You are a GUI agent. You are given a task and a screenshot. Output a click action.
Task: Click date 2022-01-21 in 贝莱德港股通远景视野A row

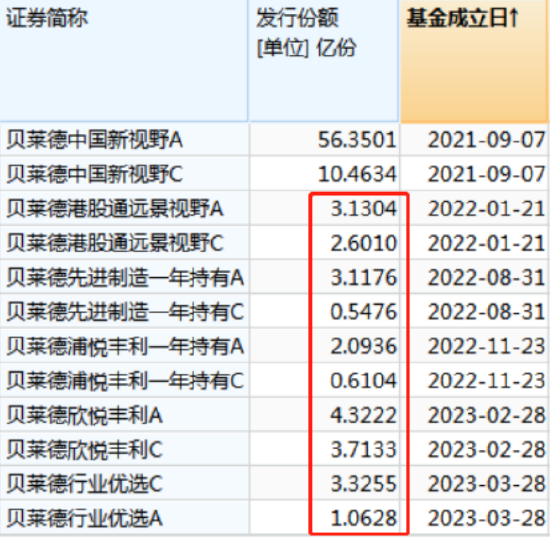(487, 208)
